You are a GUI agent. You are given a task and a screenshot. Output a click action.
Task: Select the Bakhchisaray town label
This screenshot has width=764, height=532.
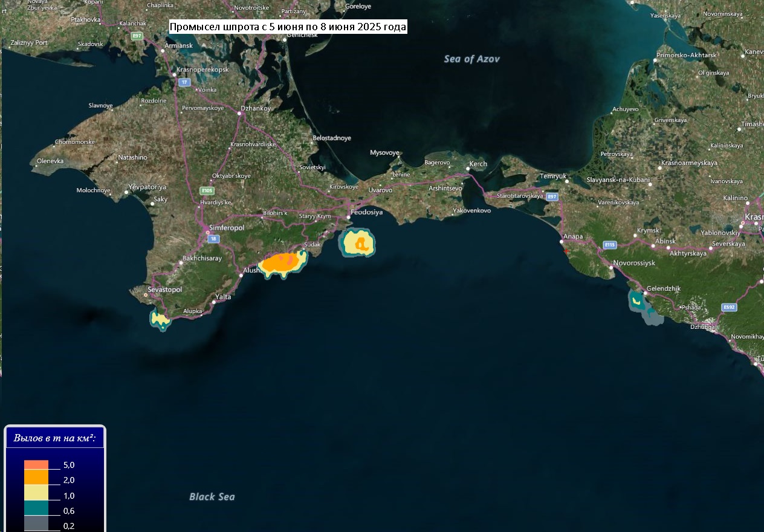(x=202, y=258)
